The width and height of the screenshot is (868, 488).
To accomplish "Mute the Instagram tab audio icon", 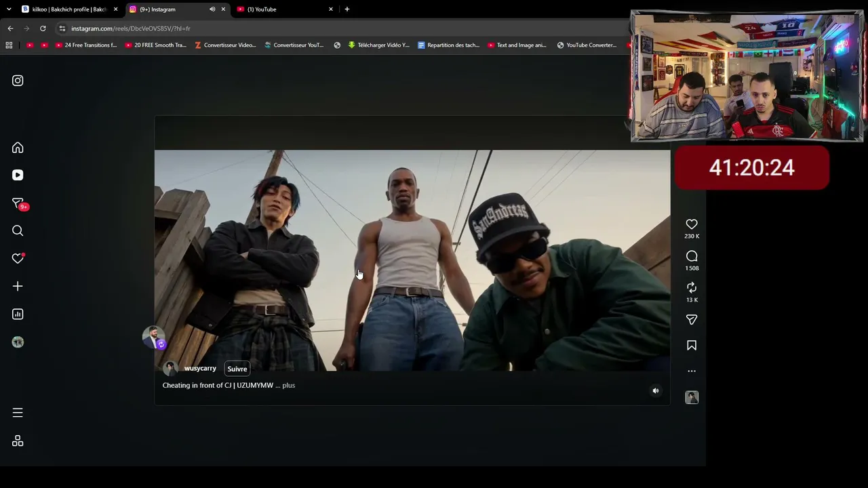I will (x=212, y=9).
